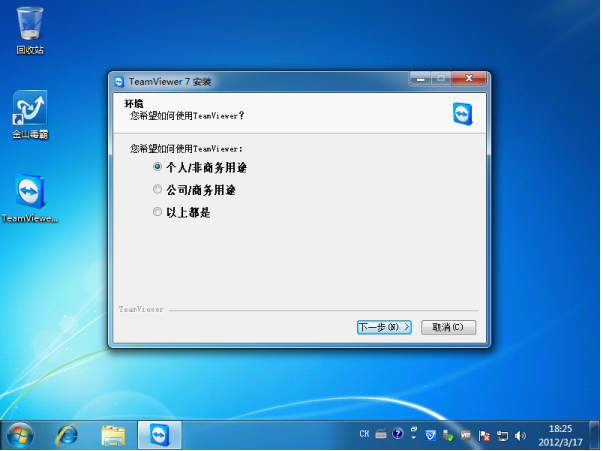Click the TeamViewer taskbar button

point(160,435)
